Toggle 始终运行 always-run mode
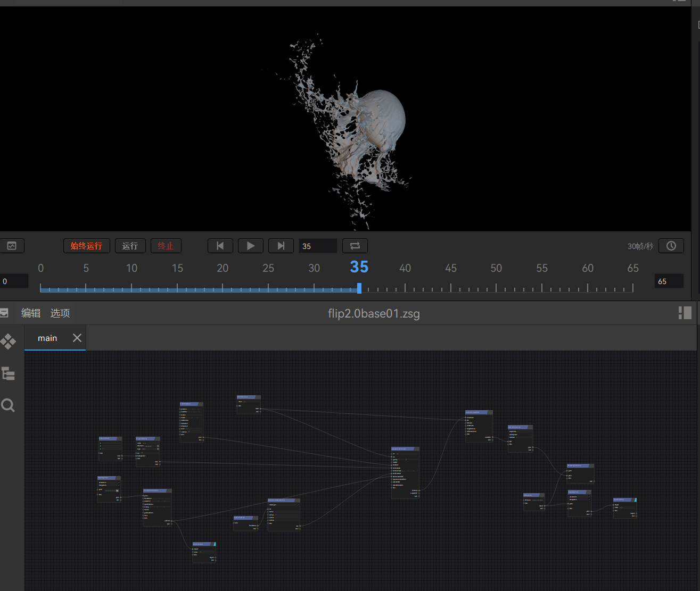 point(86,246)
